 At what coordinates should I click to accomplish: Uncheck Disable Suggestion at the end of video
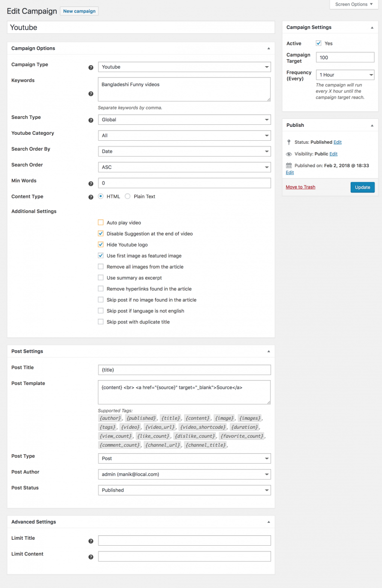(x=100, y=233)
